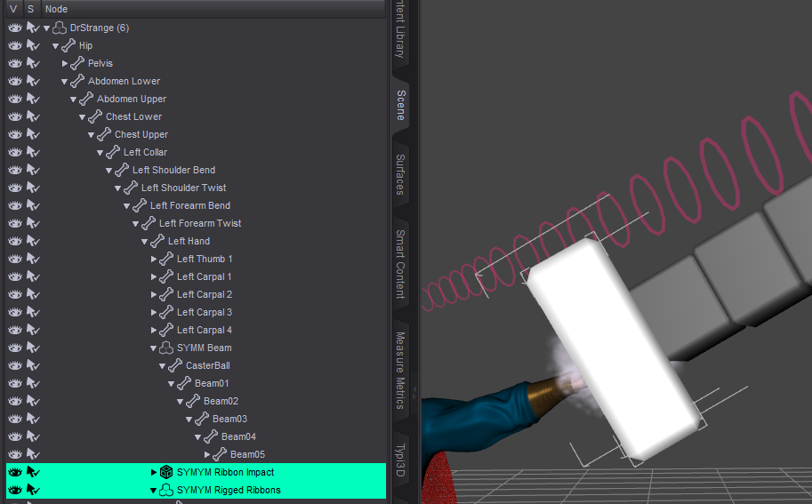812x504 pixels.
Task: Collapse the SYMM Beam node
Action: (x=153, y=348)
